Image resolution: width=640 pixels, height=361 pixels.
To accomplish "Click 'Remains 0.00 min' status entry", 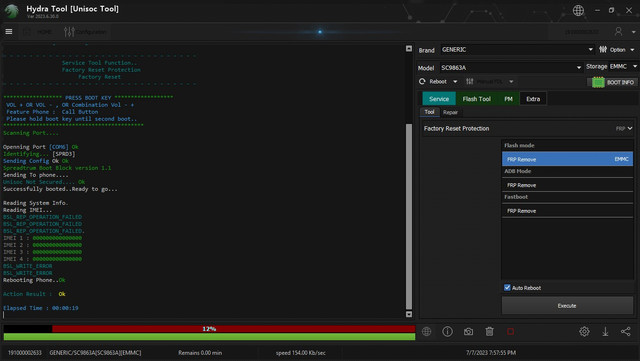I will pyautogui.click(x=200, y=353).
